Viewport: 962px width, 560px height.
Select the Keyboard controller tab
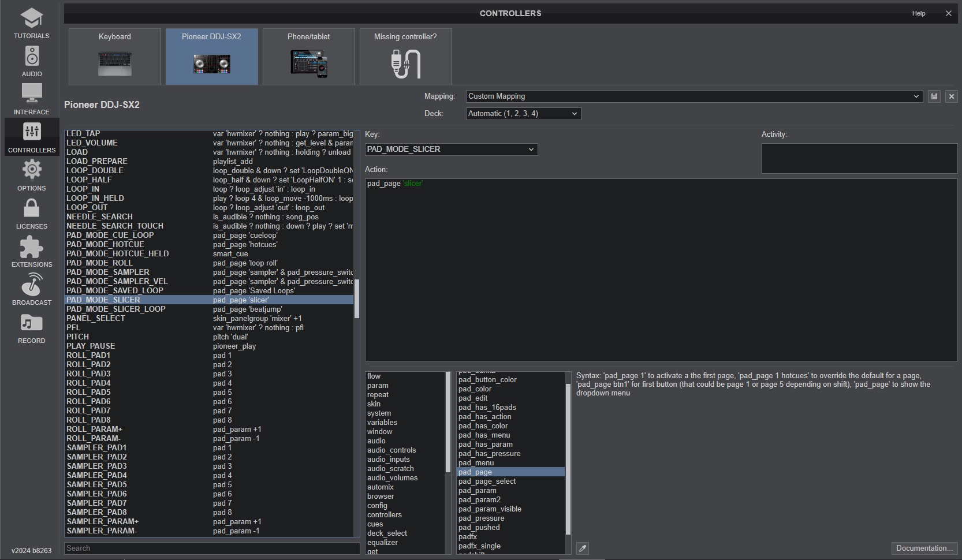coord(115,57)
